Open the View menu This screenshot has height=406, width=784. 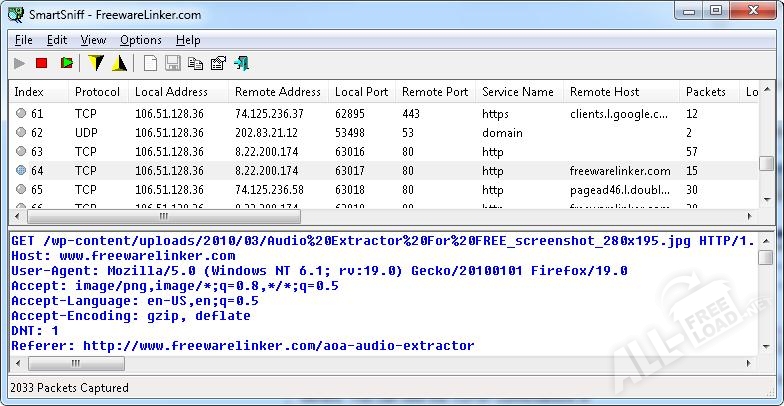(x=93, y=40)
